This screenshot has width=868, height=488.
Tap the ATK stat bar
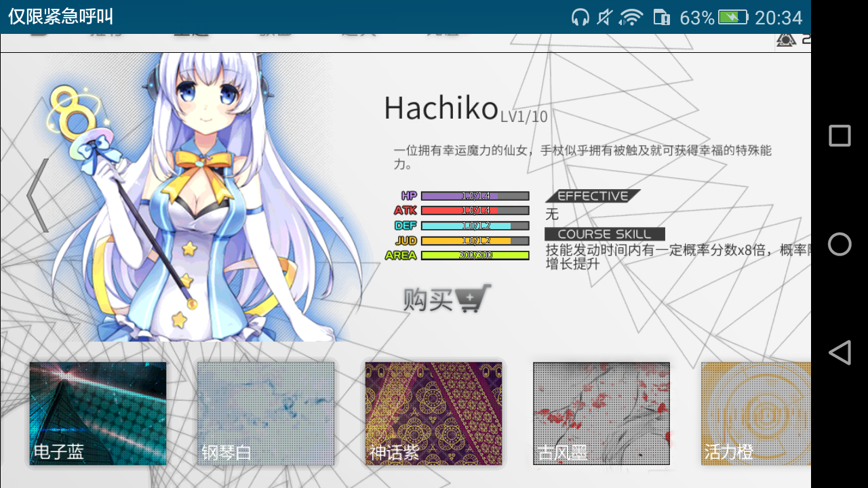pos(475,211)
